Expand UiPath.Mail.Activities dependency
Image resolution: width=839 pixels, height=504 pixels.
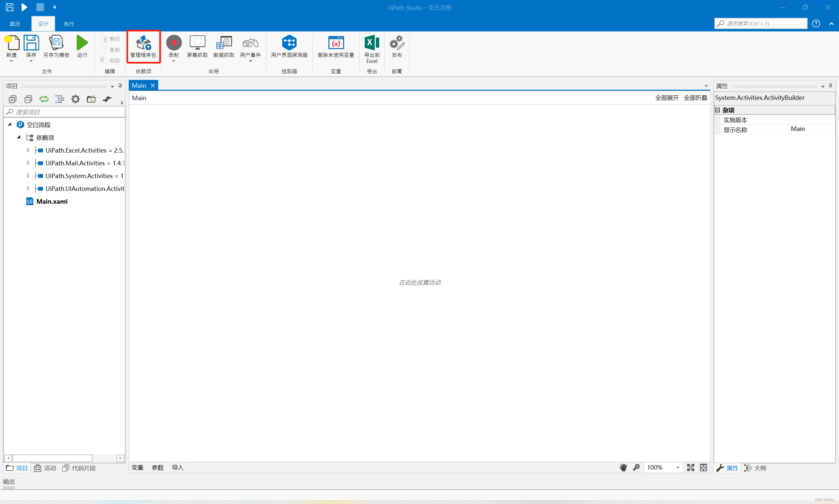[28, 163]
